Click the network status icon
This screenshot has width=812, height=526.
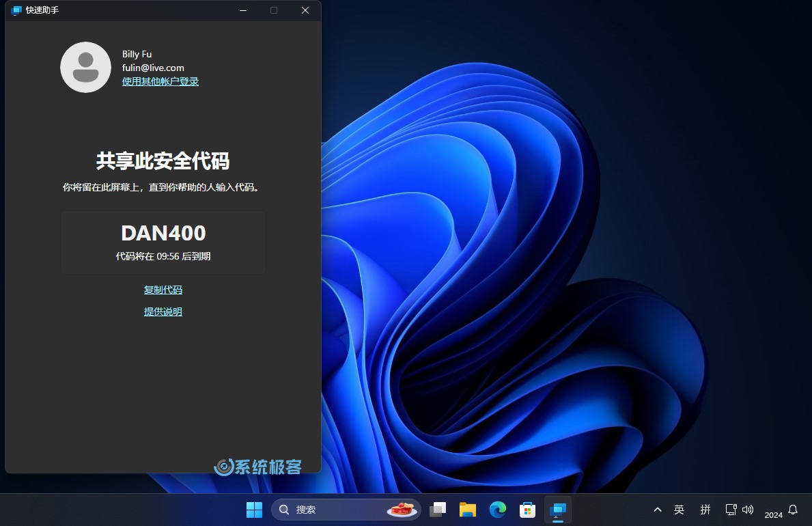point(731,510)
